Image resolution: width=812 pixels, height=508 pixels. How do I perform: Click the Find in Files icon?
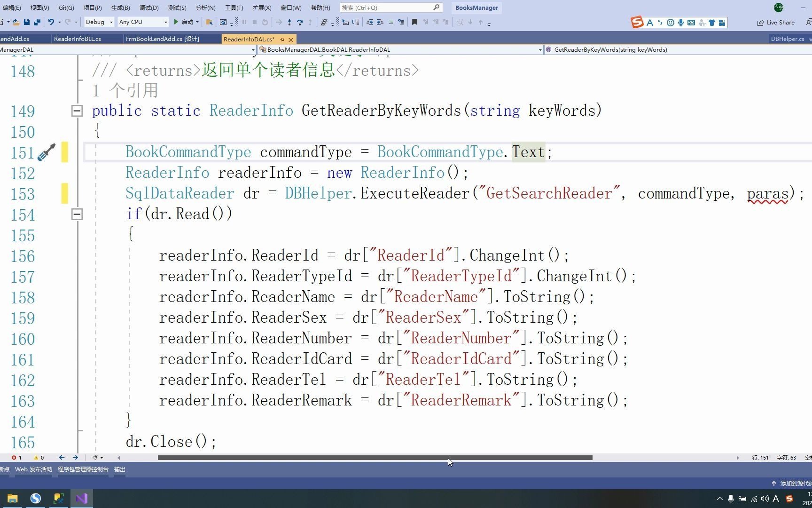[x=209, y=22]
